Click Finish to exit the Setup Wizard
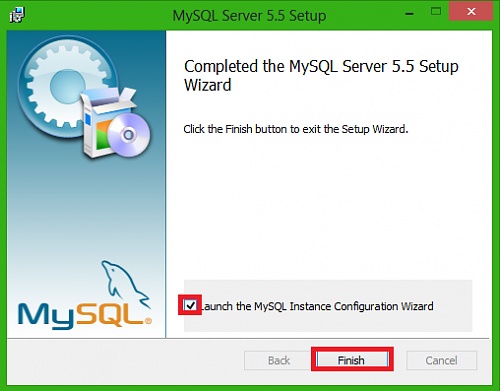 tap(352, 360)
